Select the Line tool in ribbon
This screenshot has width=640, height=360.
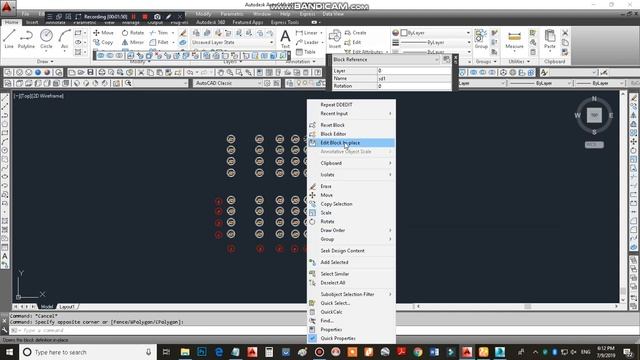click(x=9, y=39)
